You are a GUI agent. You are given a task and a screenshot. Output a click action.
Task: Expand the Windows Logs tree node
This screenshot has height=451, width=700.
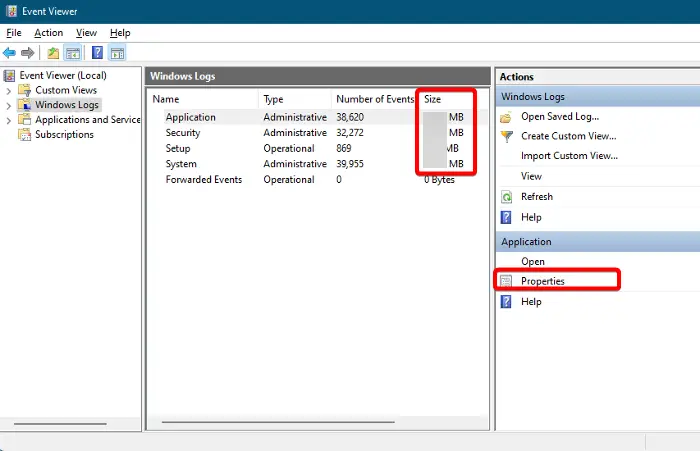tap(8, 106)
